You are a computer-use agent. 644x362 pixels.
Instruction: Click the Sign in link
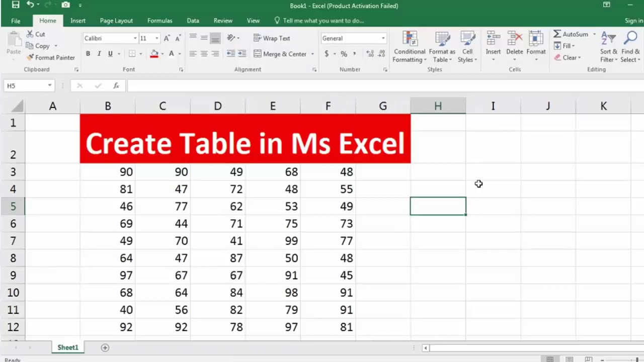(634, 21)
